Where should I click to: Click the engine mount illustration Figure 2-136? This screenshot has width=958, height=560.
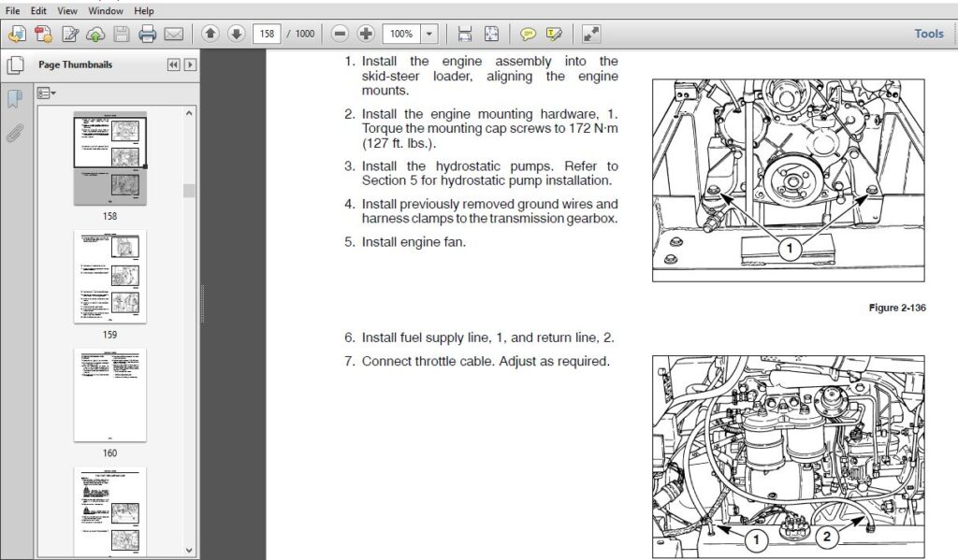tap(788, 180)
